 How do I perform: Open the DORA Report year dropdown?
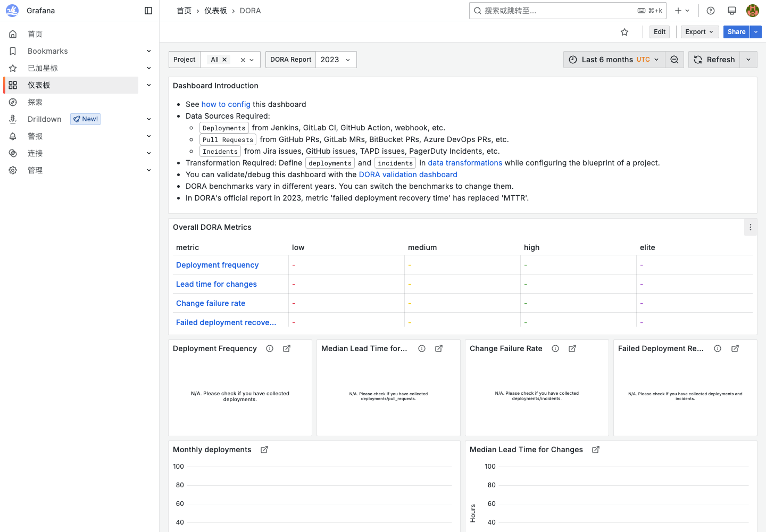click(x=336, y=60)
